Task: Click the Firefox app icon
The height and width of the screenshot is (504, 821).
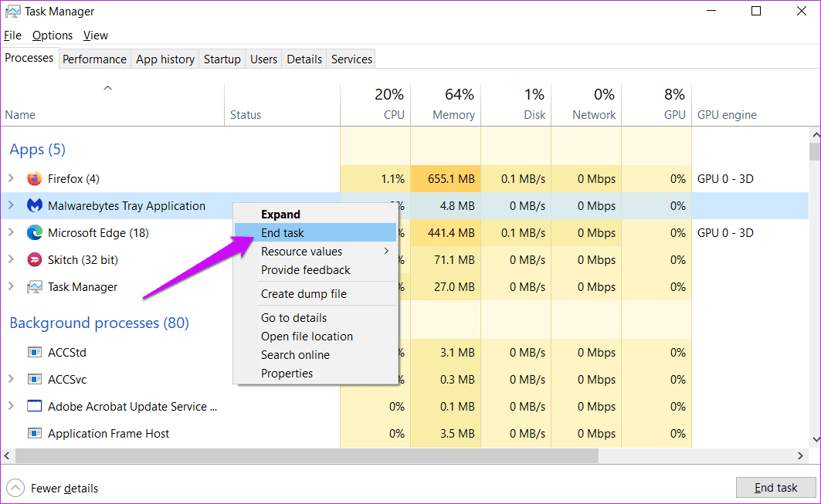Action: click(35, 179)
